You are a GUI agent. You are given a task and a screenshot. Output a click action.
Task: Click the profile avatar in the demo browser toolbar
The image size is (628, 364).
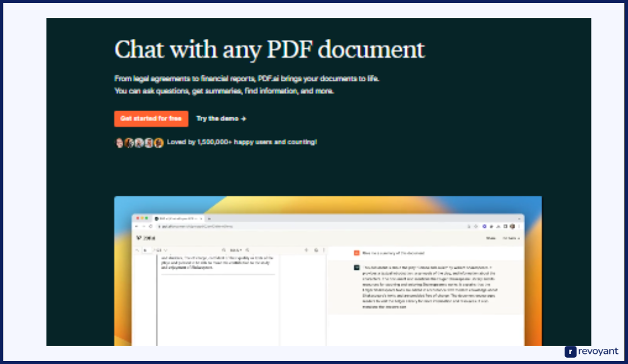512,227
